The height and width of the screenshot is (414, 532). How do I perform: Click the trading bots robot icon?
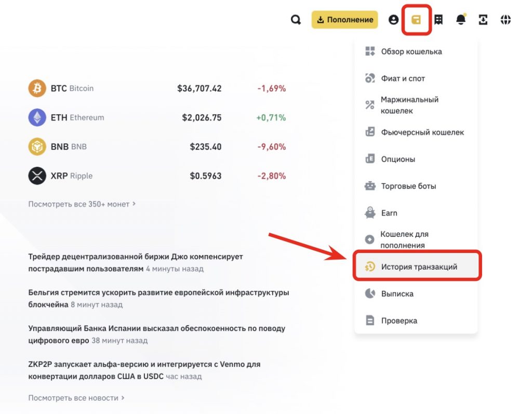(370, 186)
